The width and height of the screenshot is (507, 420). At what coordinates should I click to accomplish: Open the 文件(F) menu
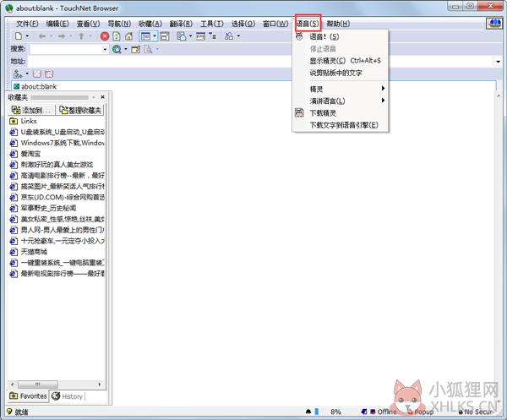point(27,24)
